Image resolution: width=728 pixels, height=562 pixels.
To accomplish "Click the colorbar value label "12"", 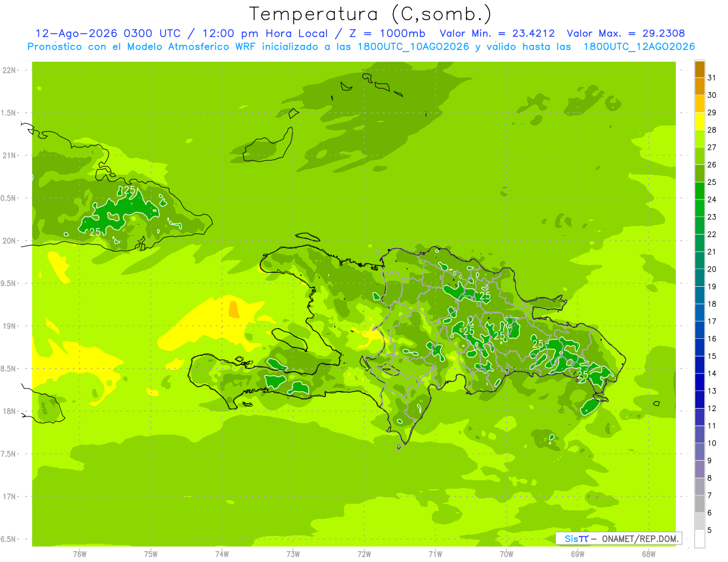I will tap(712, 409).
